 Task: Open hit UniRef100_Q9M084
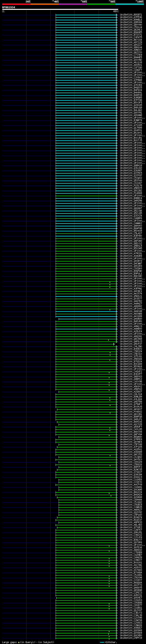[131, 22]
